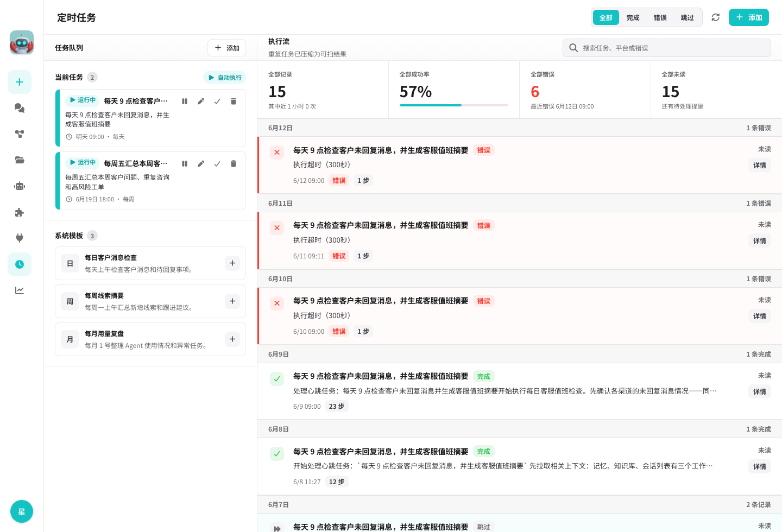Pause the 每周五汇总本周客 task
The image size is (782, 532).
tap(185, 164)
